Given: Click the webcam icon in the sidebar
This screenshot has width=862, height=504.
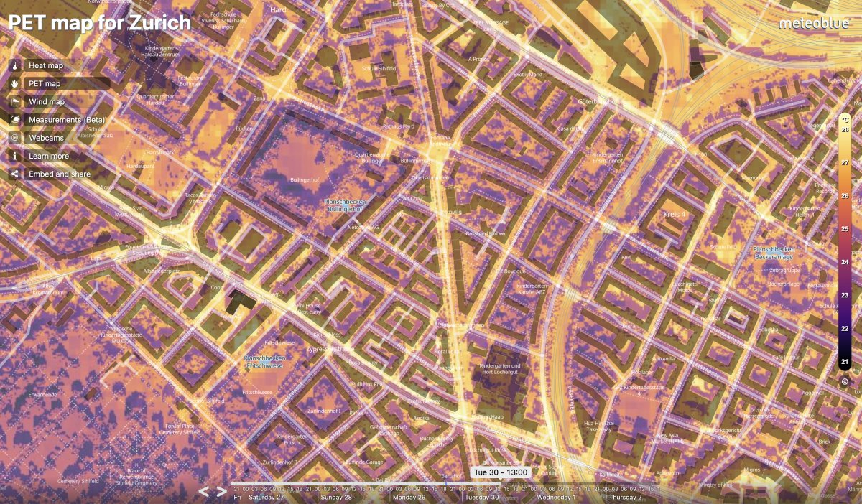Looking at the screenshot, I should pyautogui.click(x=14, y=138).
